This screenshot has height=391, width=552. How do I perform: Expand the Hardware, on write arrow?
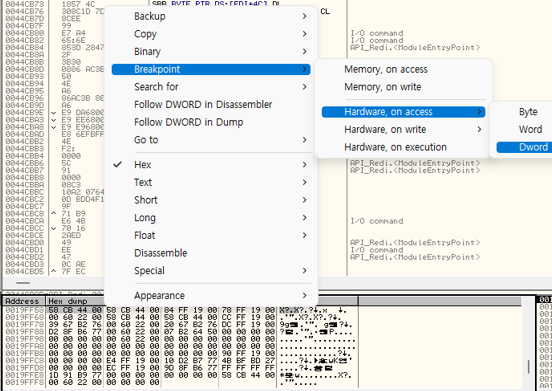point(479,130)
